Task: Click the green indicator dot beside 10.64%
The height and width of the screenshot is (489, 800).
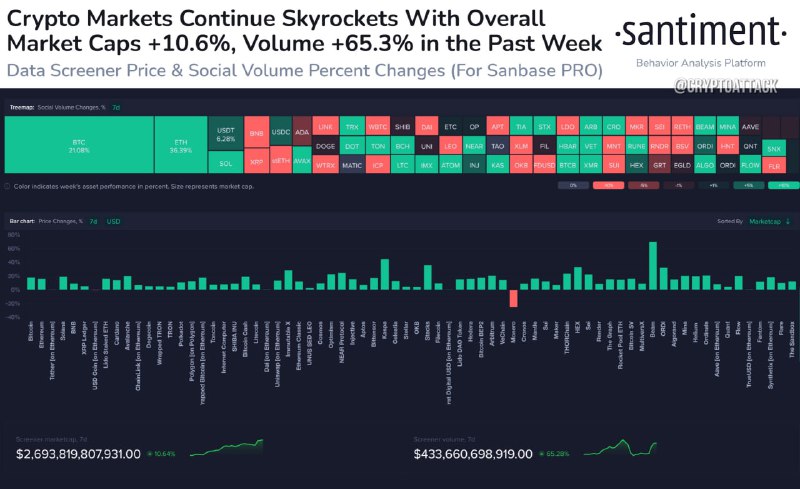Action: pyautogui.click(x=149, y=454)
